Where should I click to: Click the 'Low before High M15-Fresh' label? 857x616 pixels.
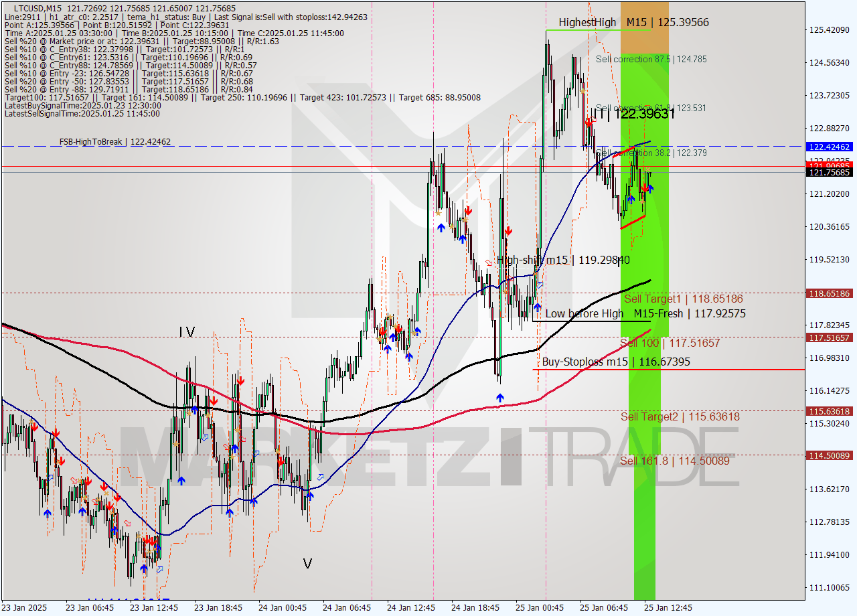point(645,313)
